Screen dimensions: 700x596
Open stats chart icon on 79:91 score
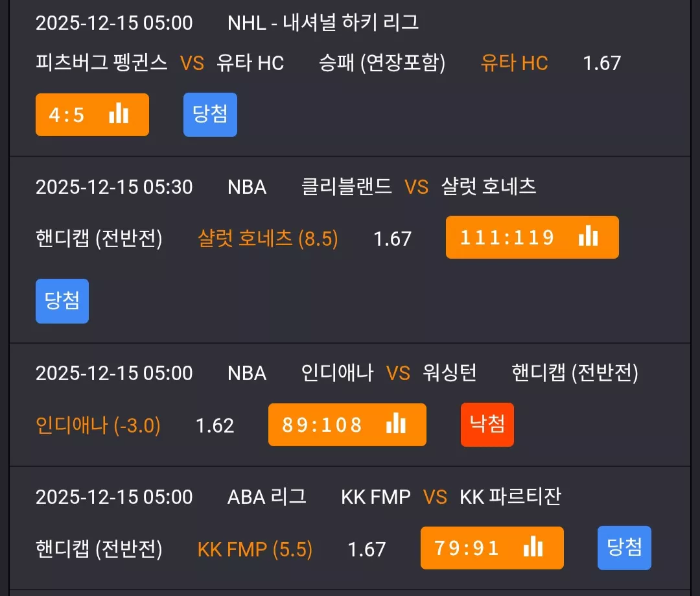click(x=533, y=547)
